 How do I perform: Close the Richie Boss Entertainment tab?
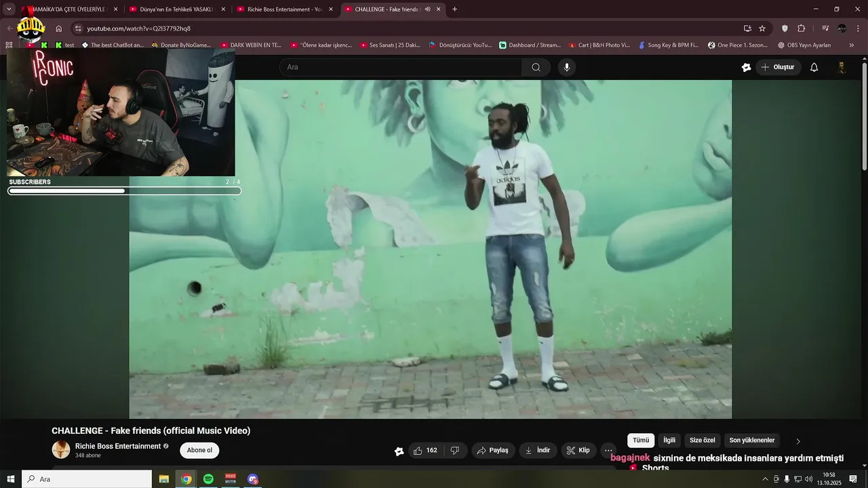[331, 9]
